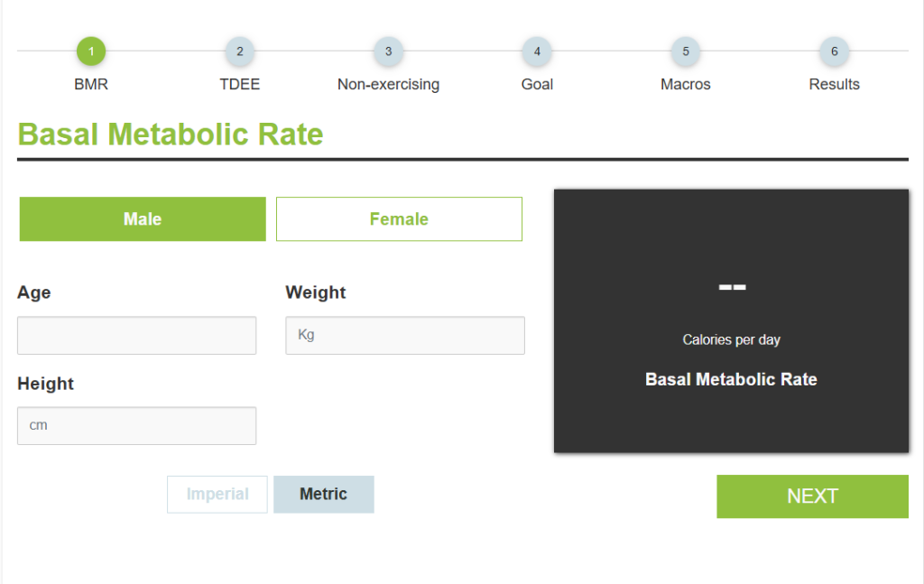Click the Weight field showing Kg placeholder
924x584 pixels.
404,335
